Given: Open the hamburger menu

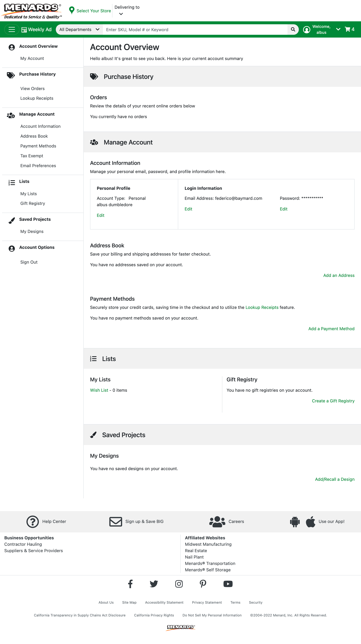Looking at the screenshot, I should click(11, 29).
